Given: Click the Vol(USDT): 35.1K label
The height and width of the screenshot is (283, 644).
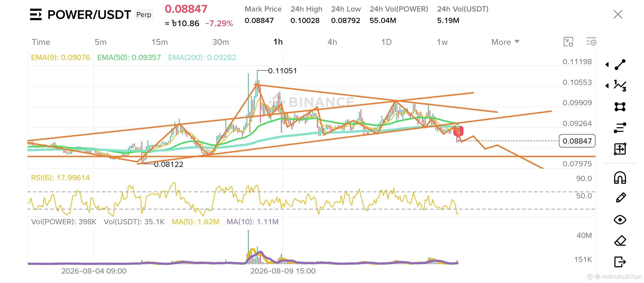Looking at the screenshot, I should click(x=134, y=222).
